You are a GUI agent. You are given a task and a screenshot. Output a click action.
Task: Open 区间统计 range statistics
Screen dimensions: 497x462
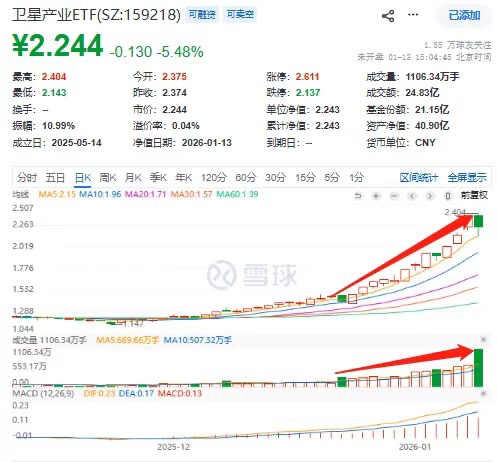[x=419, y=178]
